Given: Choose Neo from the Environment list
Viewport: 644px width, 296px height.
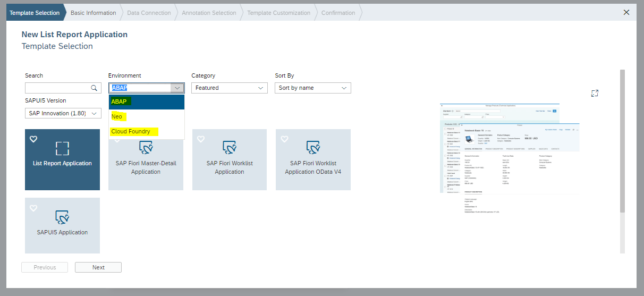Looking at the screenshot, I should 147,116.
